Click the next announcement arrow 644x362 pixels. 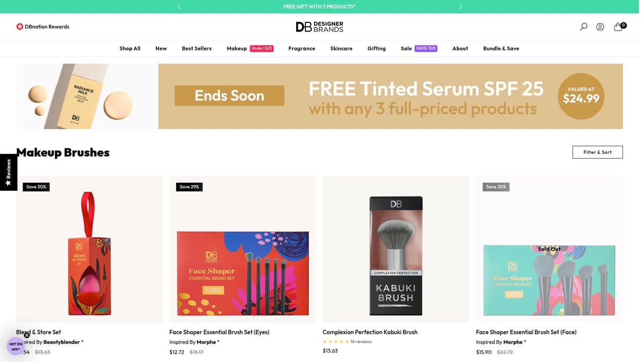pyautogui.click(x=460, y=6)
